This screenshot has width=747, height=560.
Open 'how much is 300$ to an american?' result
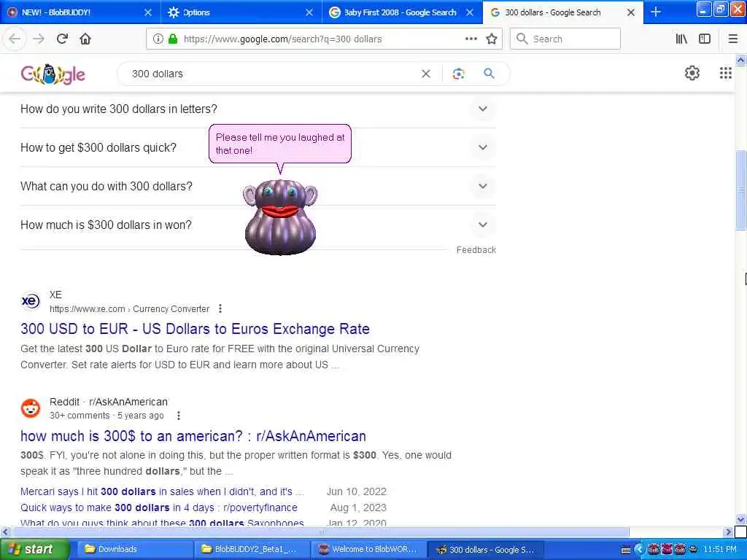tap(193, 436)
